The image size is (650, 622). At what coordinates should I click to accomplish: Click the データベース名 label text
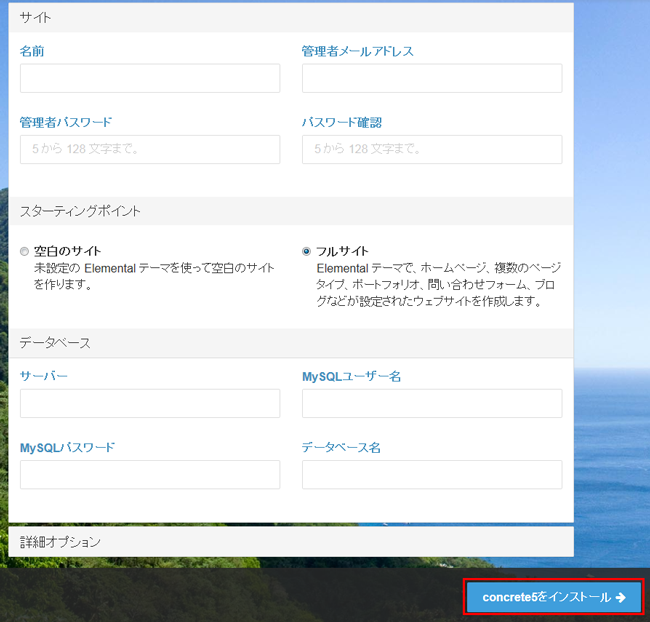[341, 447]
